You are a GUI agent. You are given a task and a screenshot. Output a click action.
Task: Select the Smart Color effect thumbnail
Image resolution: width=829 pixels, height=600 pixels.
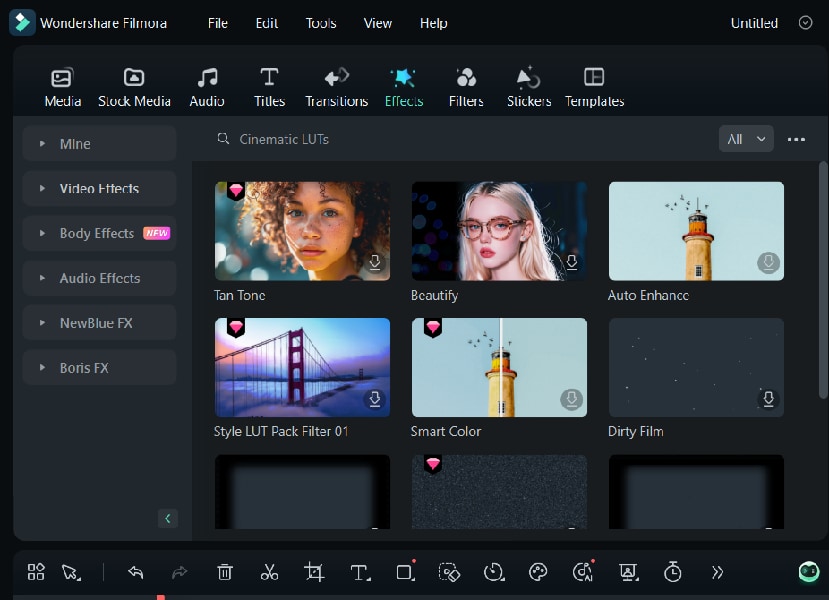[x=499, y=367]
